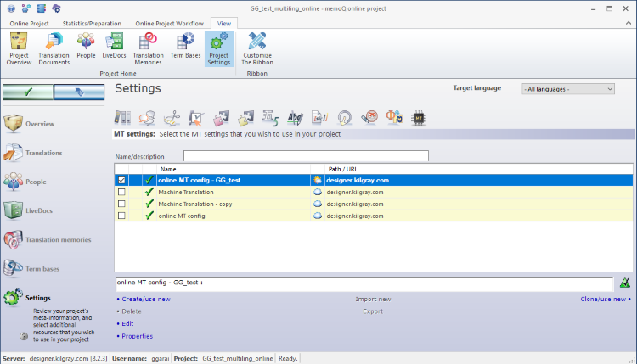Screen dimensions: 637x364
Task: Open Term Bases from the ribbon
Action: point(185,46)
